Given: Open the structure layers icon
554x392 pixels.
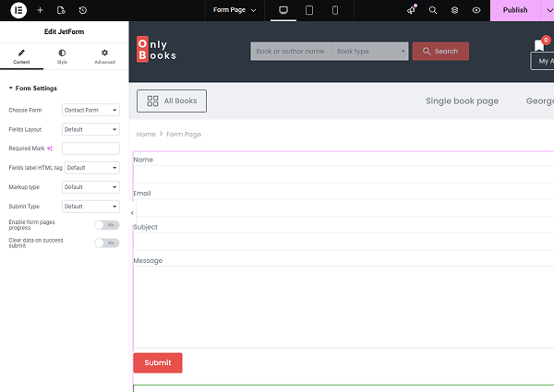Looking at the screenshot, I should coord(454,10).
